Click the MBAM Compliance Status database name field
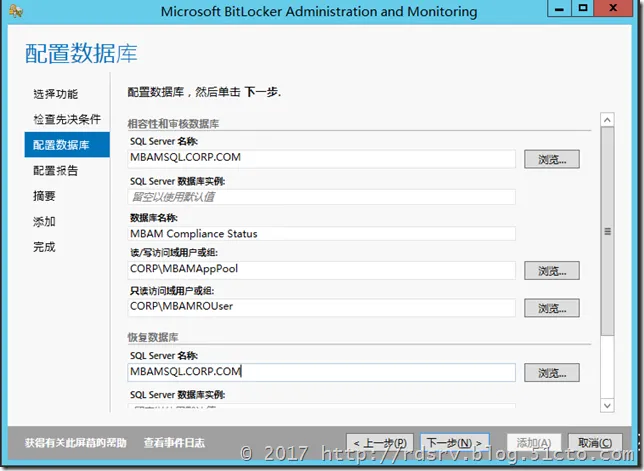The width and height of the screenshot is (644, 471). pyautogui.click(x=322, y=234)
